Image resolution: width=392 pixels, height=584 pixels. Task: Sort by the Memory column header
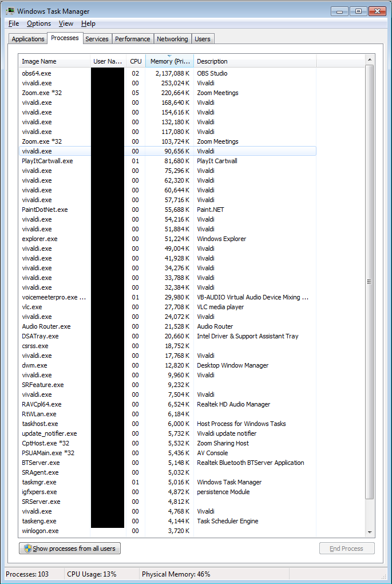169,61
